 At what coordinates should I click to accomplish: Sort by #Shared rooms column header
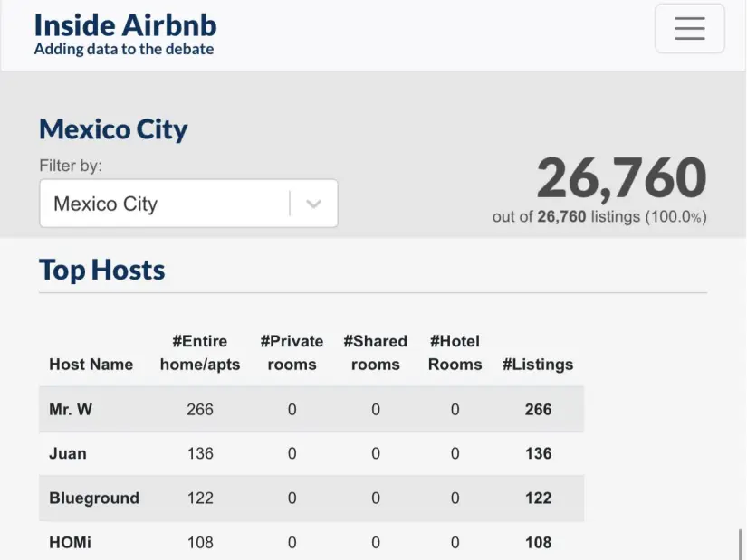[x=375, y=353]
